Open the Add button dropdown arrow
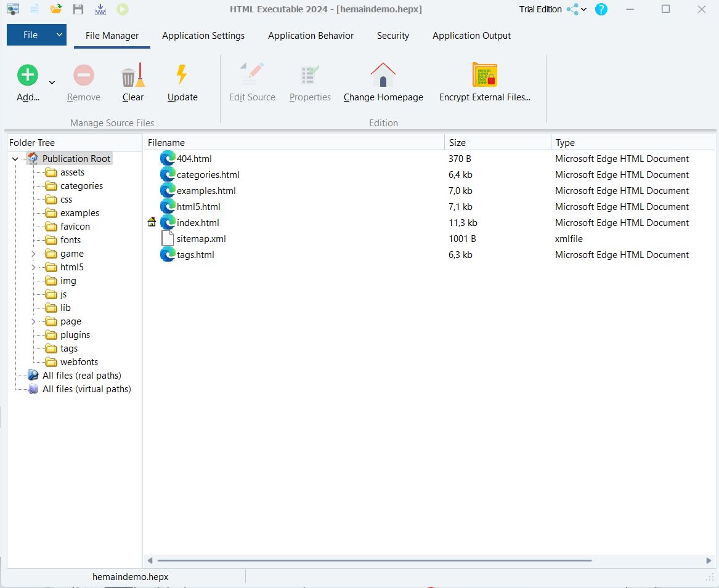 [52, 83]
